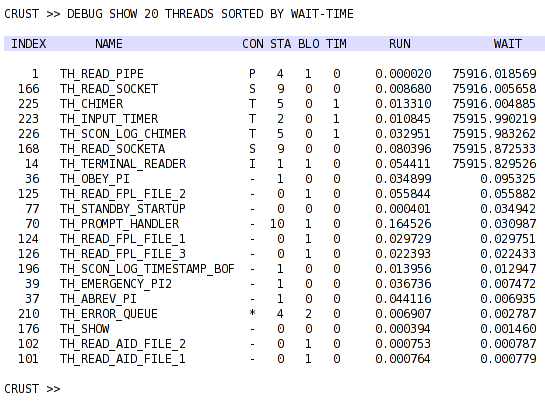Click the TIM column header
This screenshot has width=545, height=402.
(336, 44)
